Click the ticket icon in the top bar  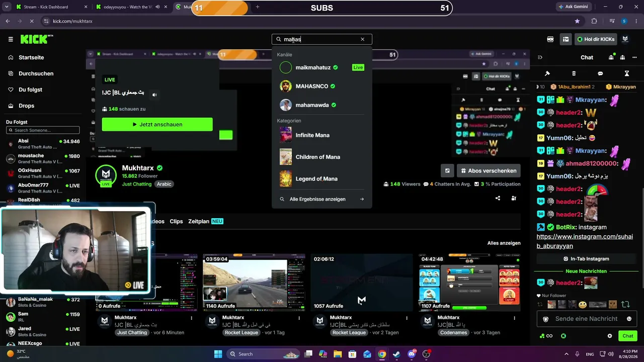point(550,39)
